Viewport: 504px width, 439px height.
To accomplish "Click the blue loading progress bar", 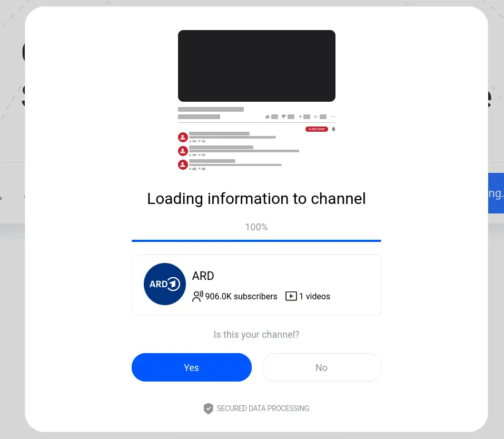I will pyautogui.click(x=256, y=241).
